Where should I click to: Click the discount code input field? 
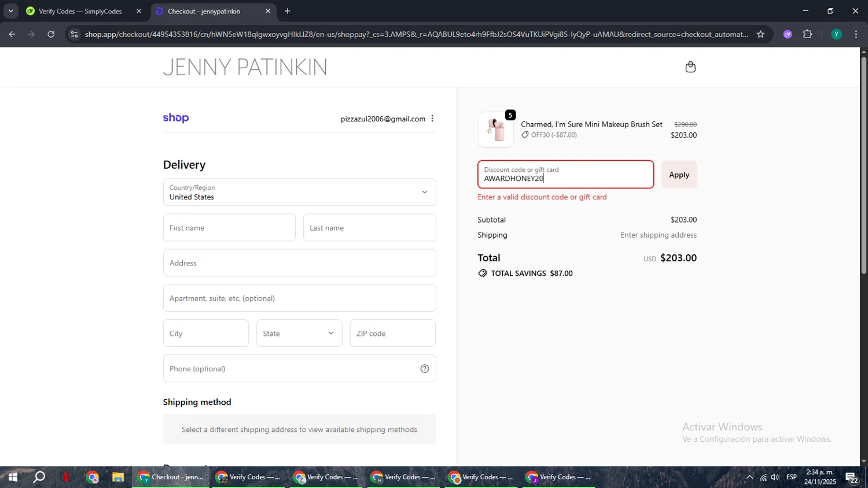tap(565, 175)
